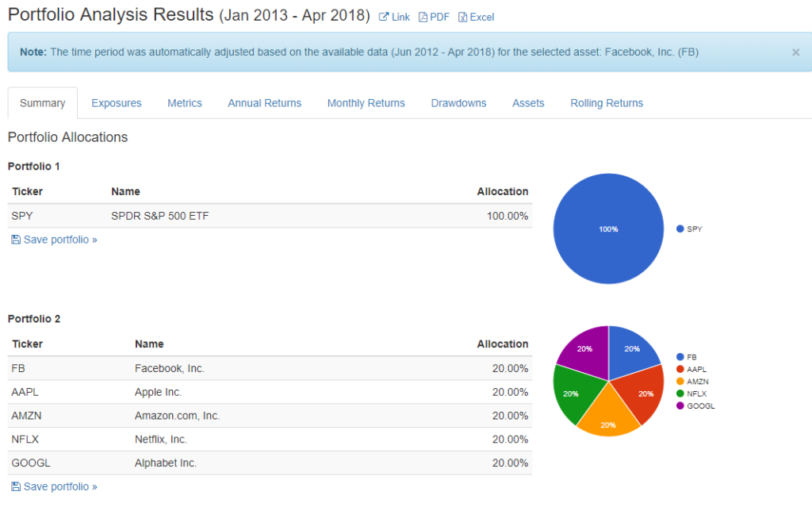This screenshot has height=507, width=812.
Task: Click the external Link icon
Action: (x=384, y=17)
